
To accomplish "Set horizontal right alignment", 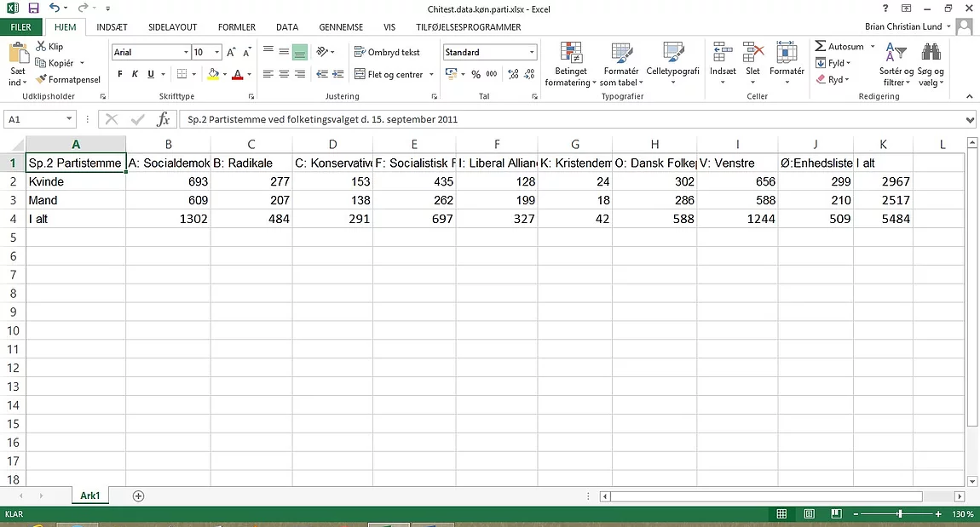I will (299, 74).
